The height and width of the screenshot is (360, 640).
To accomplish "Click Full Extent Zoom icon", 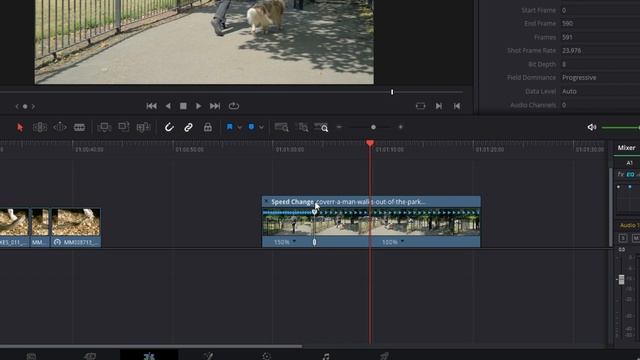I will pyautogui.click(x=281, y=127).
